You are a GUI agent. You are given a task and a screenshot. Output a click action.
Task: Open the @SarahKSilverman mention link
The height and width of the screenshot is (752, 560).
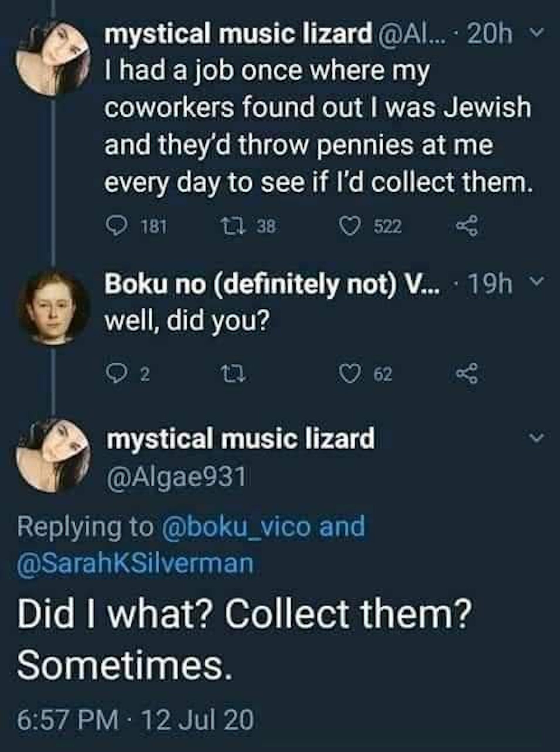(135, 563)
